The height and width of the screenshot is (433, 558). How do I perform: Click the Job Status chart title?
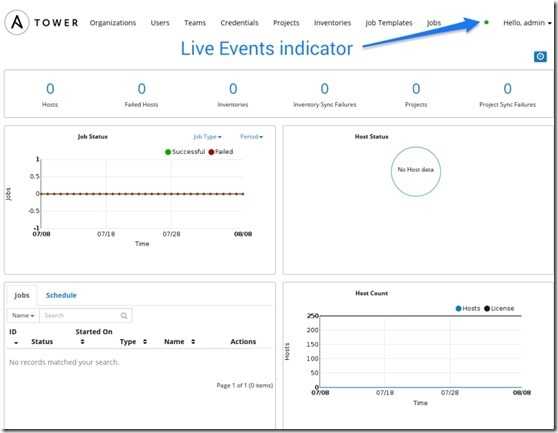coord(93,137)
